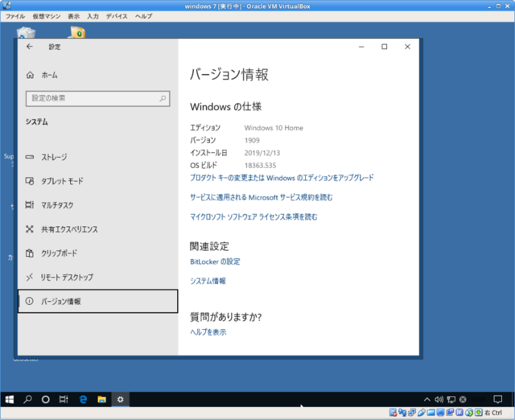Open the マルチタスク settings page

click(x=97, y=205)
